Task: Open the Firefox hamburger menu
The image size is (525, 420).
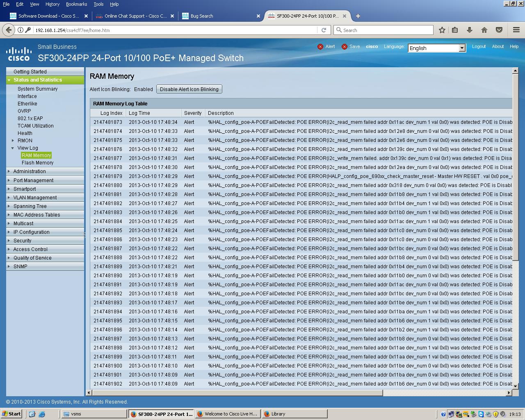Action: coord(516,30)
